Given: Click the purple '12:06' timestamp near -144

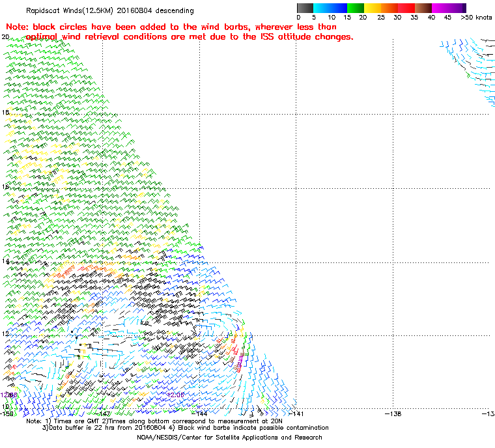Looking at the screenshot, I should tap(175, 395).
